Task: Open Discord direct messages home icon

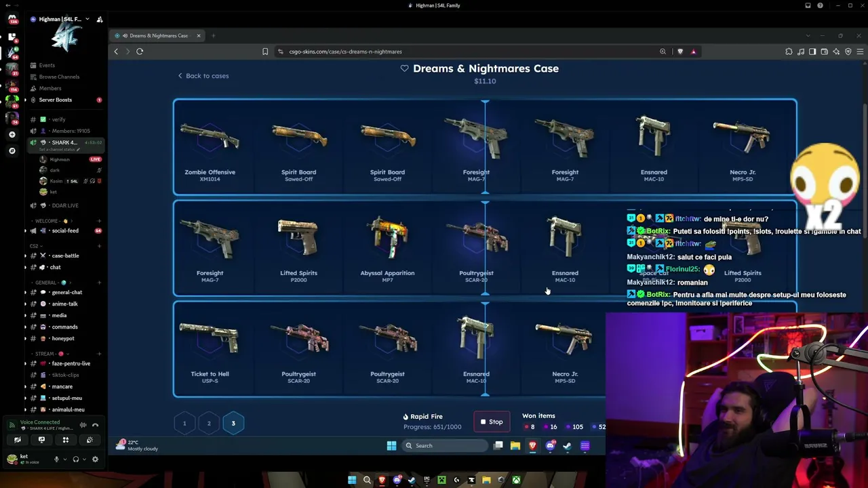Action: click(12, 19)
